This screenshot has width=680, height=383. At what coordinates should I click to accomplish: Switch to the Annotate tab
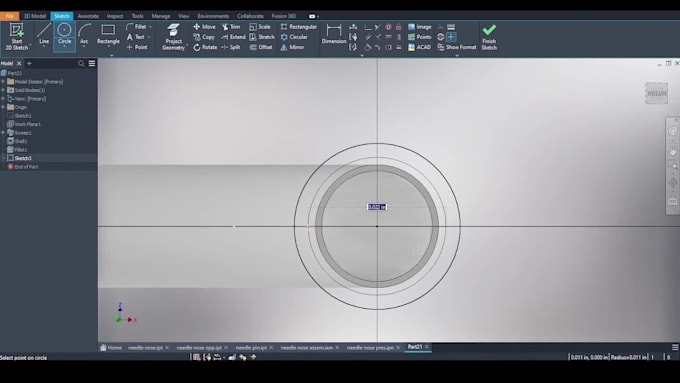point(88,16)
